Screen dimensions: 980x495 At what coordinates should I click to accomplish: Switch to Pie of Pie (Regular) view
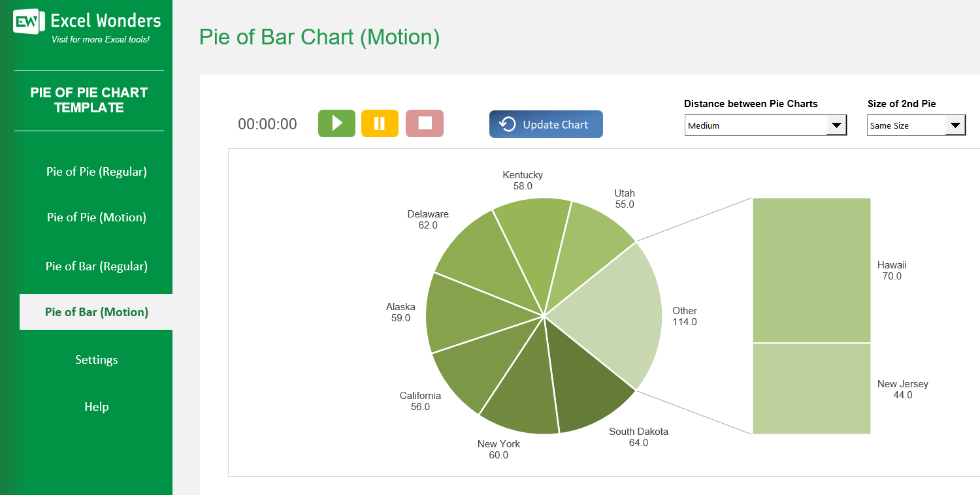coord(96,171)
